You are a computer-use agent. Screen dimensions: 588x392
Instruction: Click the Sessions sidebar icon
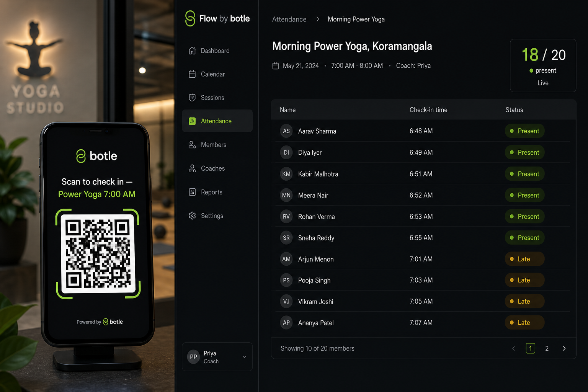click(x=192, y=98)
